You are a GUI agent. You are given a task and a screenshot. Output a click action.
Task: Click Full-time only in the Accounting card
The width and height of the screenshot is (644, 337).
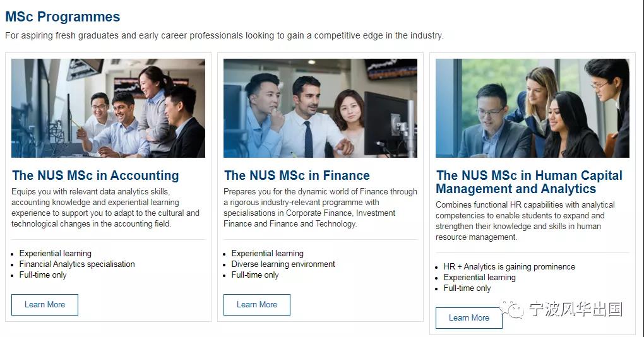click(x=43, y=275)
